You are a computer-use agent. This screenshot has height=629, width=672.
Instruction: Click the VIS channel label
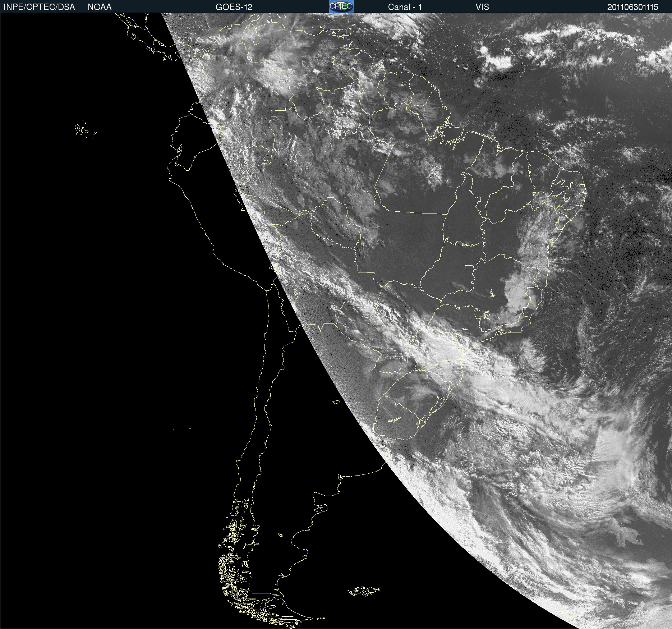[x=482, y=7]
